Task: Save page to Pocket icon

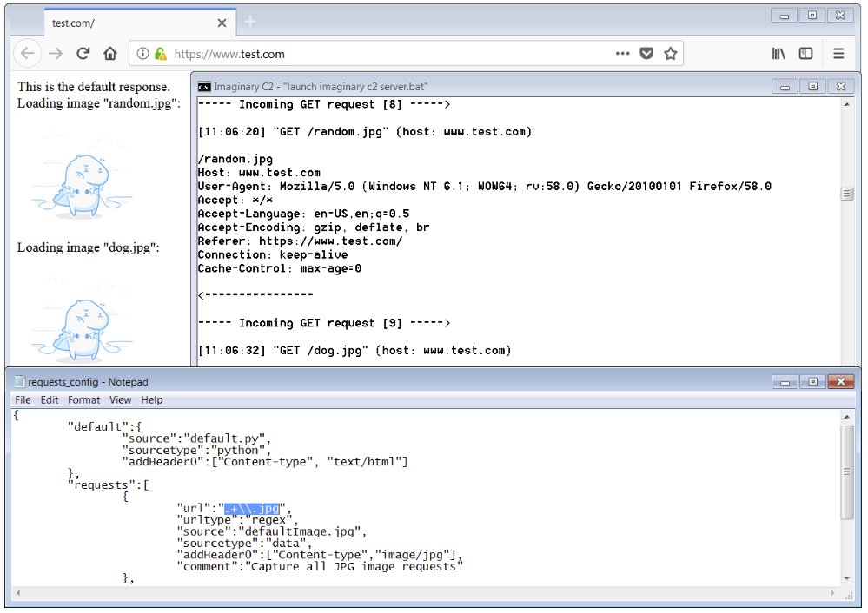Action: point(646,54)
